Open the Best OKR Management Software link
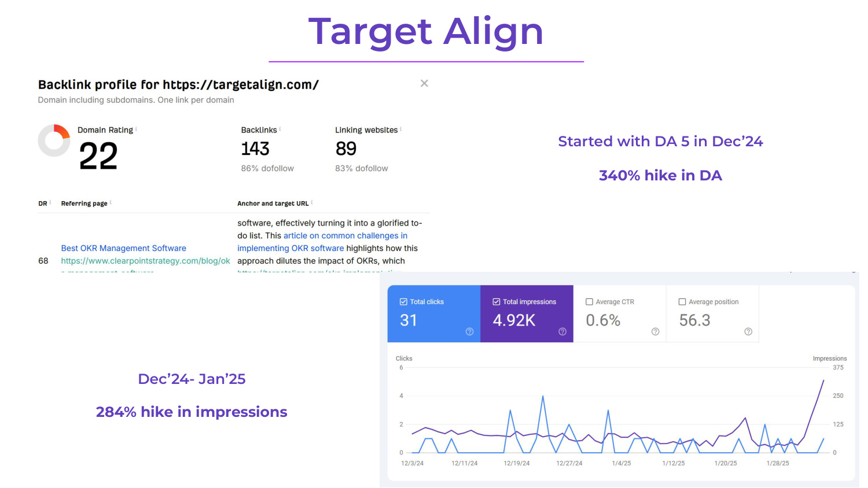Image resolution: width=868 pixels, height=488 pixels. coord(123,248)
